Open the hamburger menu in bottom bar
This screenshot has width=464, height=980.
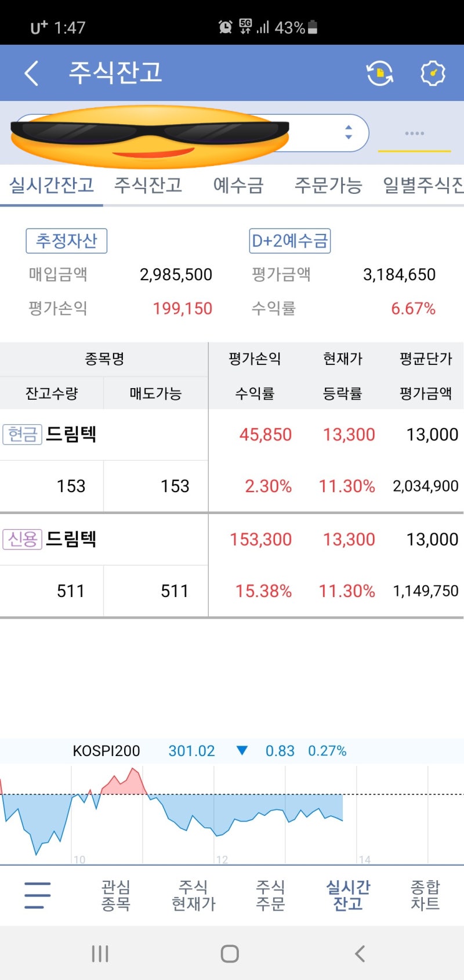click(37, 895)
